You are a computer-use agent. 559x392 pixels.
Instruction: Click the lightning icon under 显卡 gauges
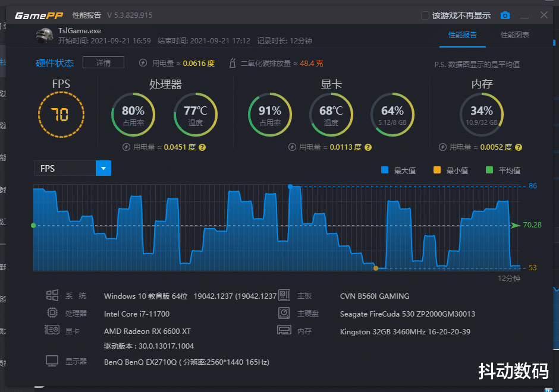293,147
